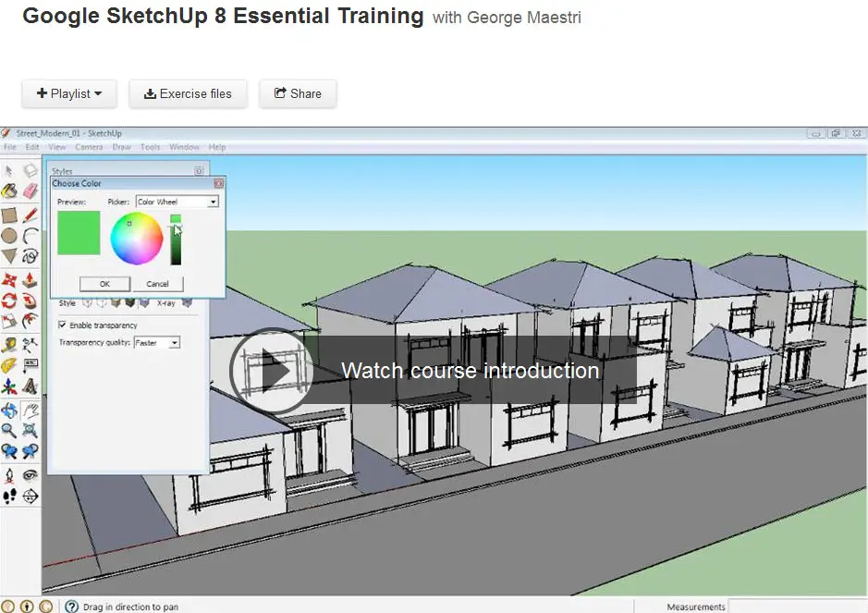Screen dimensions: 868x613
Task: Switch face style to Monochrome
Action: [144, 303]
